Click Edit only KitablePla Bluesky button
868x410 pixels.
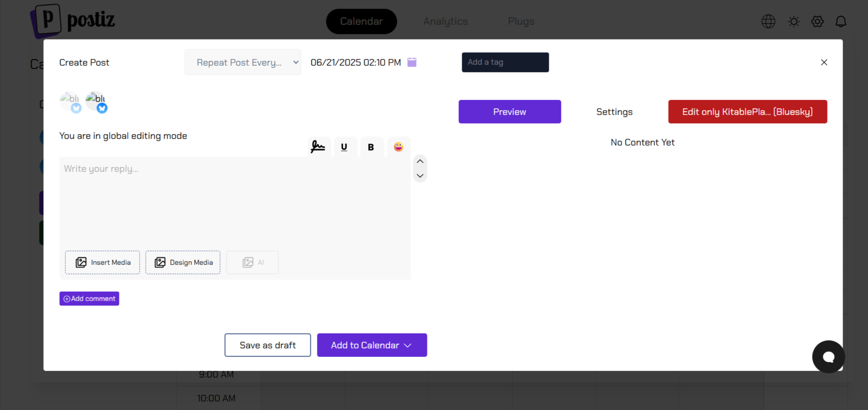(747, 112)
